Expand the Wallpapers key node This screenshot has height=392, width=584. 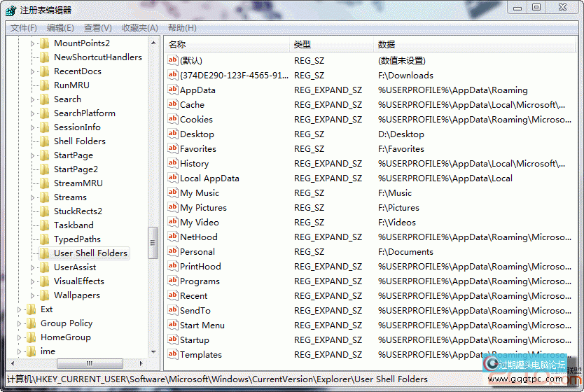33,295
